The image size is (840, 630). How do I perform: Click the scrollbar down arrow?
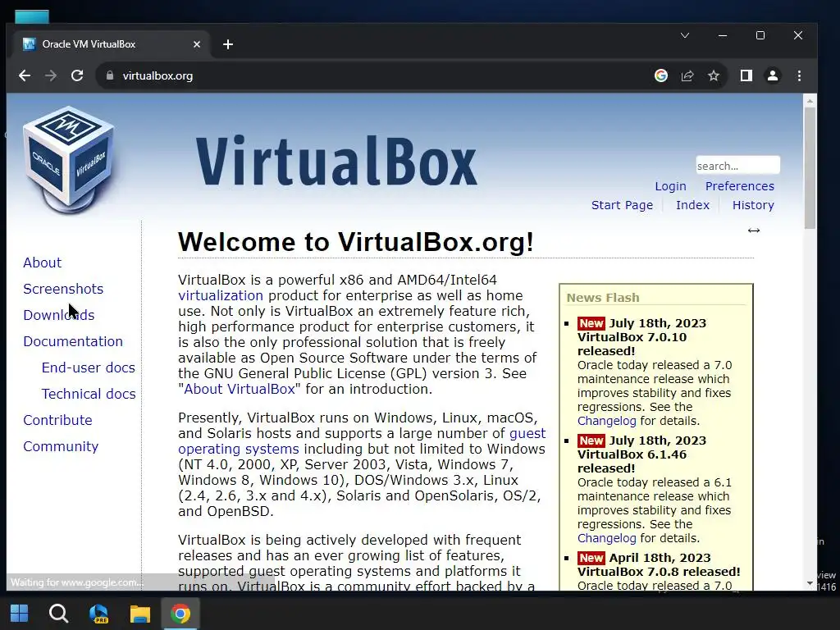(x=810, y=583)
